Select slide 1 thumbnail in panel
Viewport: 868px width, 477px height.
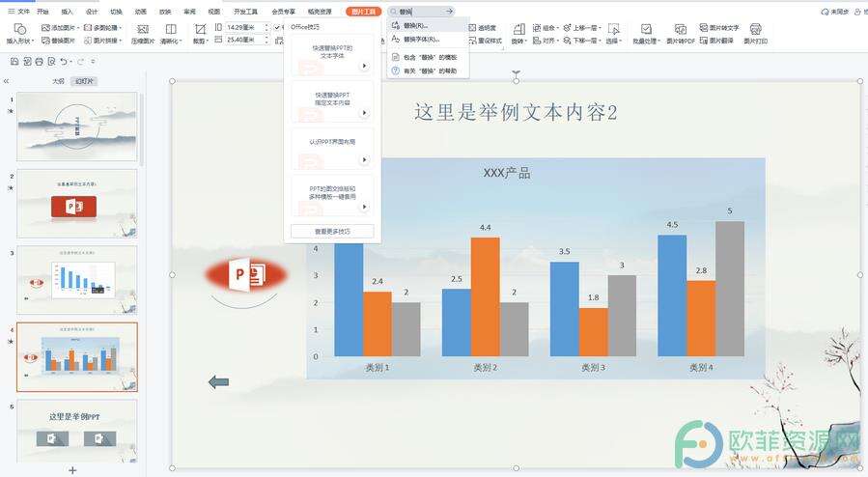[77, 126]
